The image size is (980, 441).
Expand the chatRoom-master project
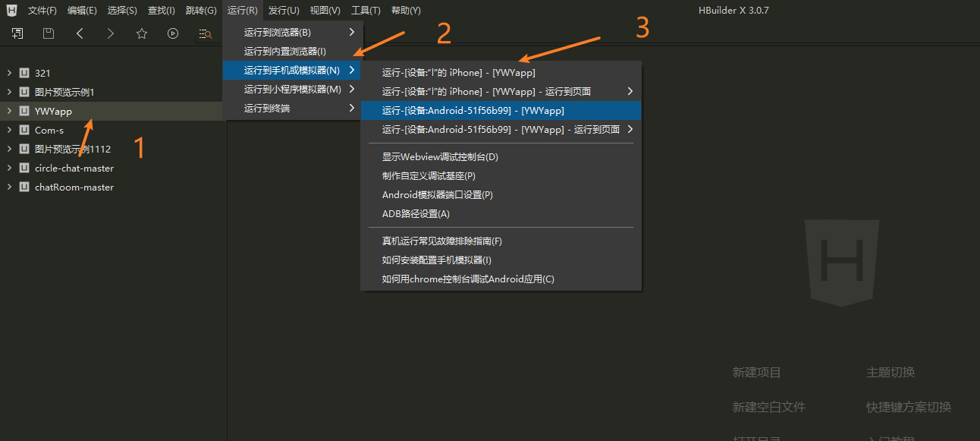pos(9,187)
